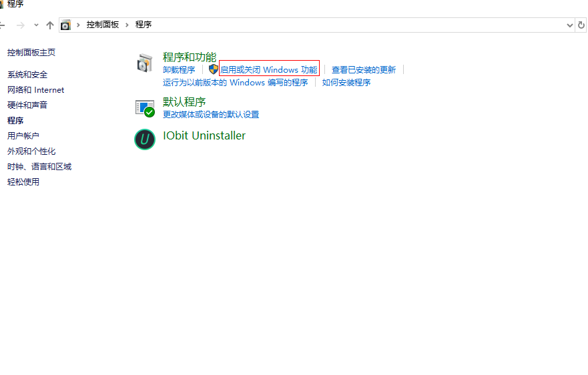Image resolution: width=588 pixels, height=375 pixels.
Task: Click 更改媒体或设备的默认设置 link
Action: click(211, 114)
